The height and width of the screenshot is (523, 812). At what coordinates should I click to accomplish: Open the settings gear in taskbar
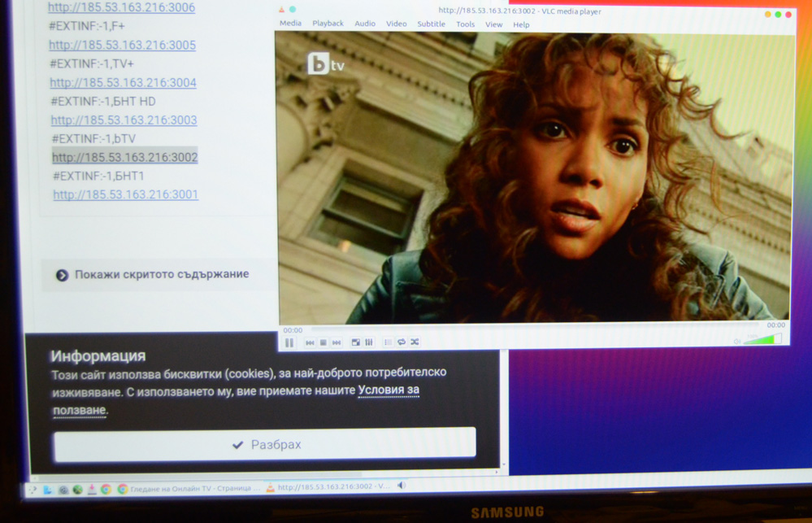click(63, 490)
